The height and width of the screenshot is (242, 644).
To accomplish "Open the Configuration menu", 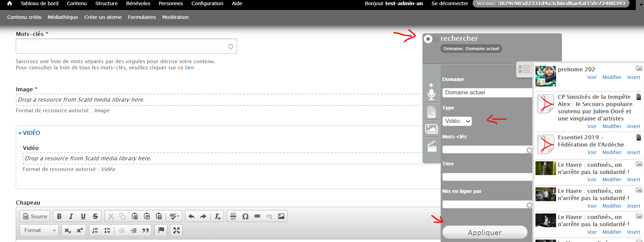I will (x=207, y=3).
